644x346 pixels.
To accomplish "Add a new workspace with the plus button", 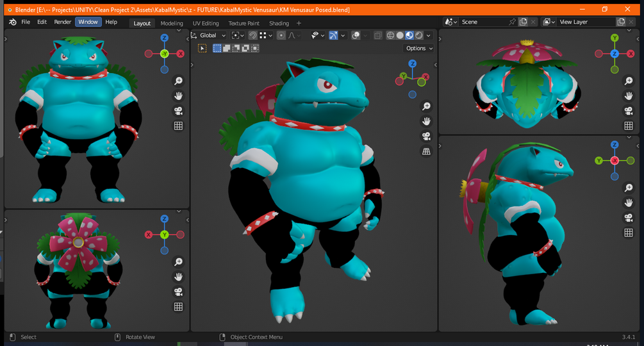I will tap(299, 24).
